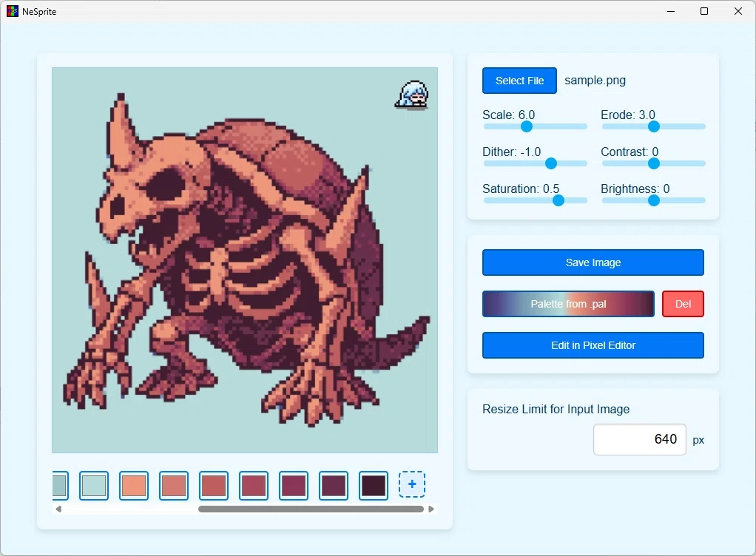
Task: Click the 'Dither: -1.0' label
Action: click(x=512, y=152)
